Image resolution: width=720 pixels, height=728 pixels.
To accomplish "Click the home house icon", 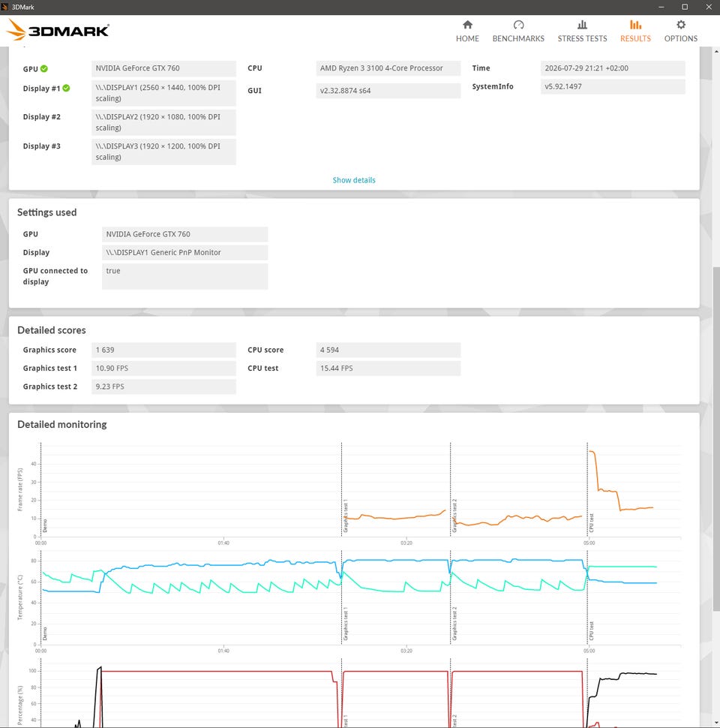I will [x=468, y=25].
